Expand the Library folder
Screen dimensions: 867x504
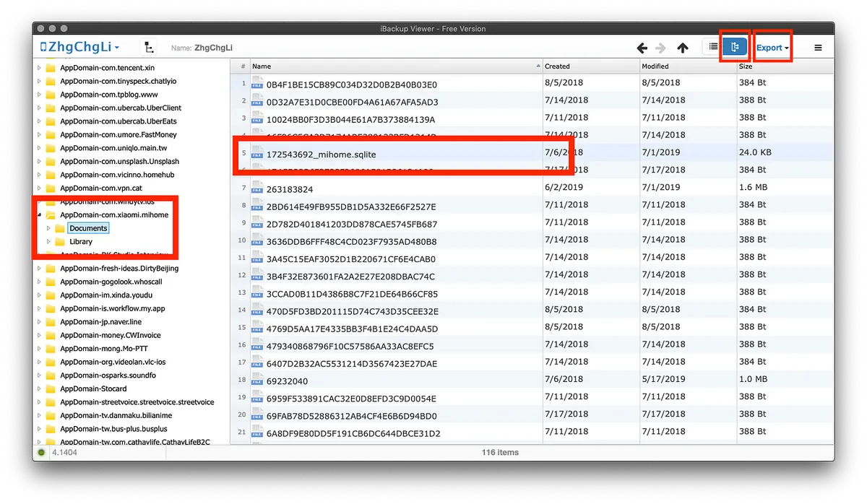(x=48, y=242)
